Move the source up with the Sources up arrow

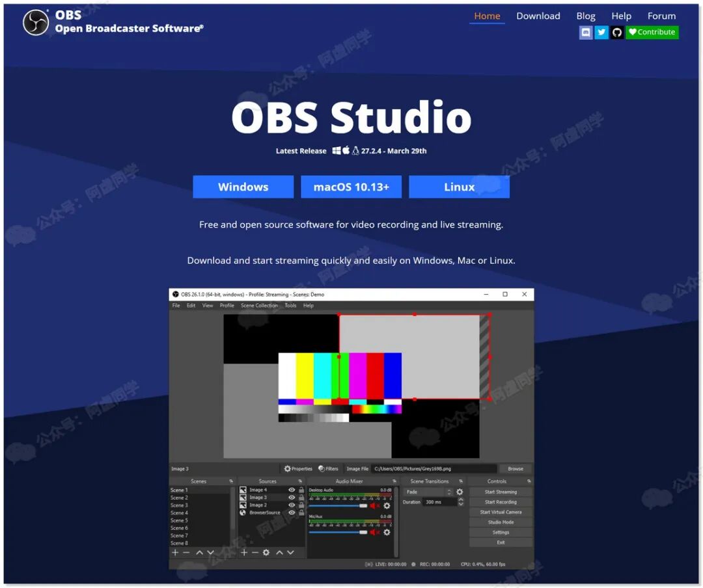[x=279, y=553]
